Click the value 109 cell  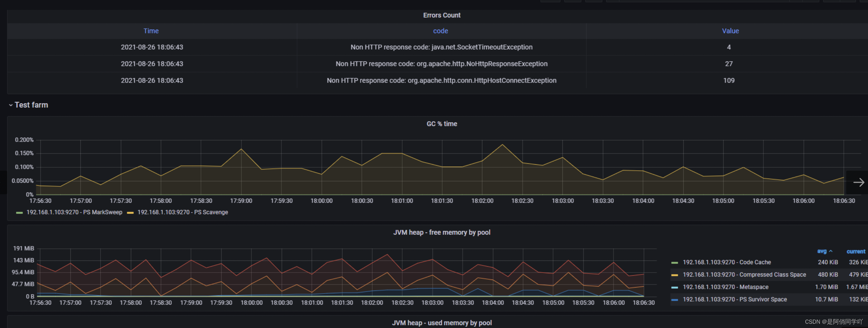tap(729, 80)
